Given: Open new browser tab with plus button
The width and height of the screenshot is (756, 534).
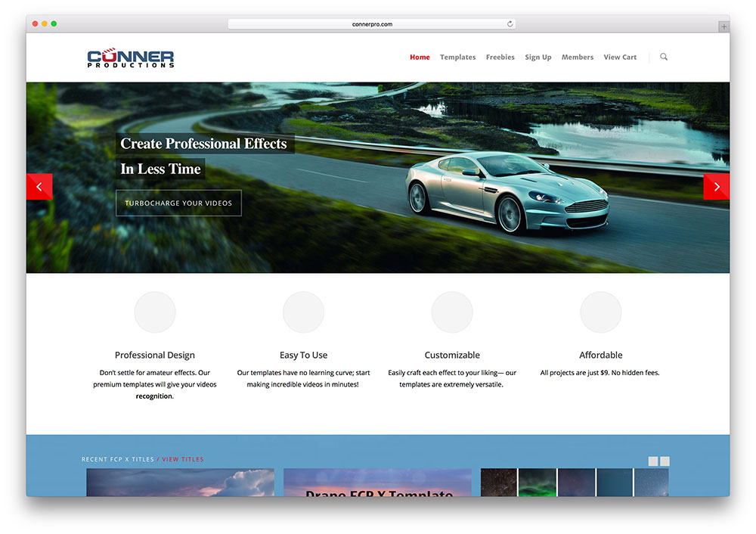Looking at the screenshot, I should pyautogui.click(x=723, y=26).
